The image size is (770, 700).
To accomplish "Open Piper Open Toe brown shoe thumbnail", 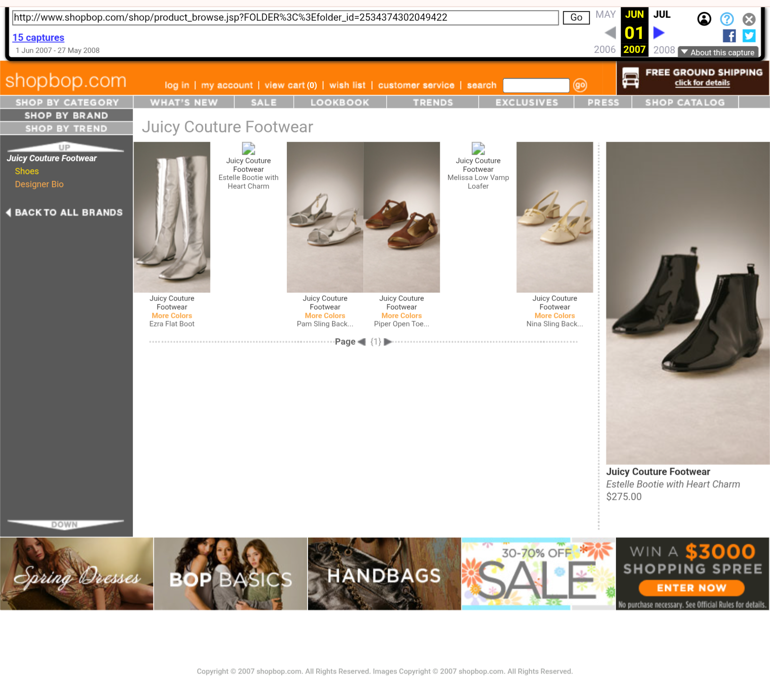I will point(401,217).
